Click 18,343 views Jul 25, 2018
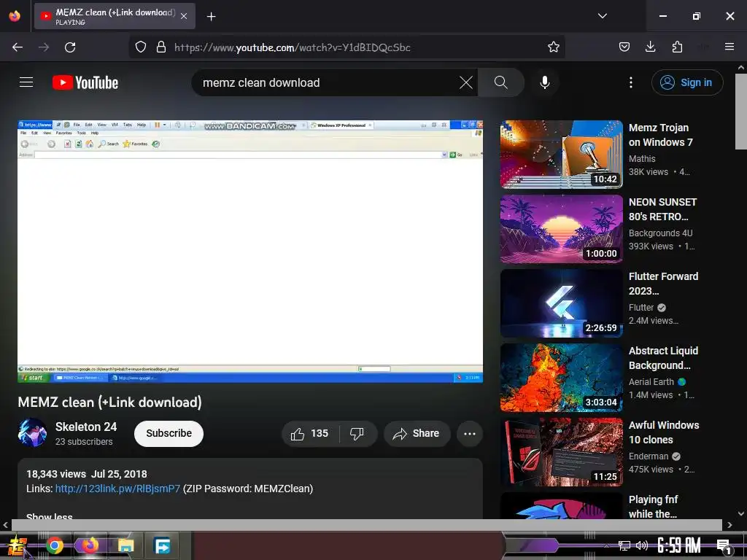 [x=87, y=474]
